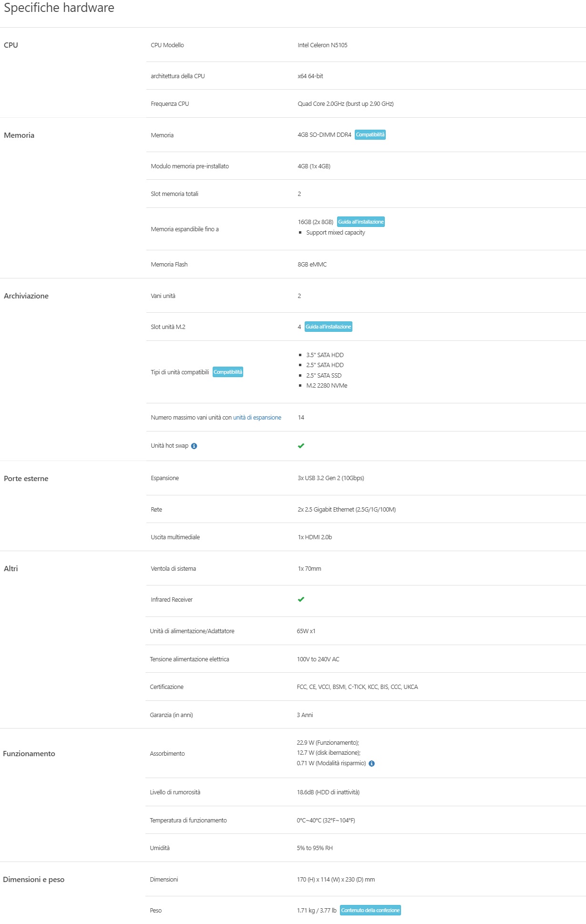The width and height of the screenshot is (586, 924).
Task: Click the Porte esterne section heading
Action: (x=26, y=479)
